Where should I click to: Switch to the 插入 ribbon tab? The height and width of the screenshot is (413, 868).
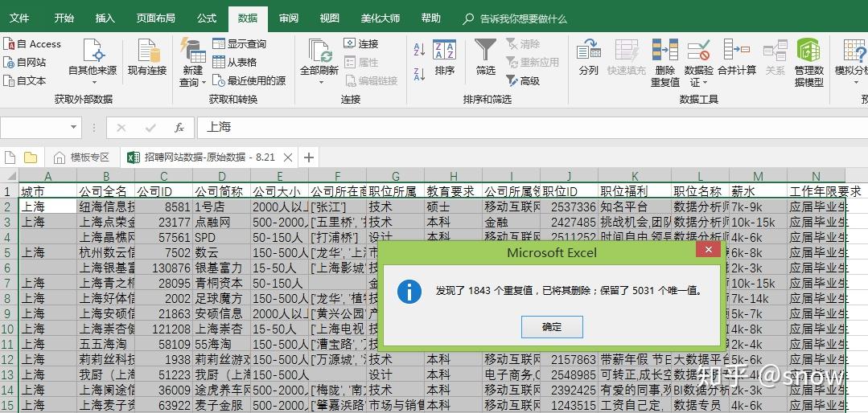(x=105, y=18)
